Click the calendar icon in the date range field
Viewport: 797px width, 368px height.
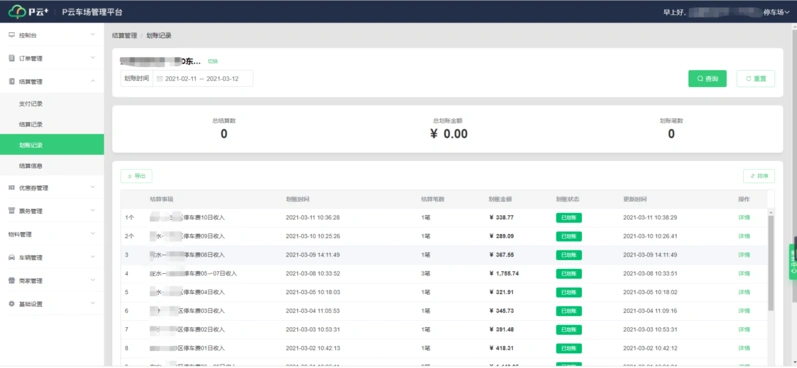pos(160,79)
